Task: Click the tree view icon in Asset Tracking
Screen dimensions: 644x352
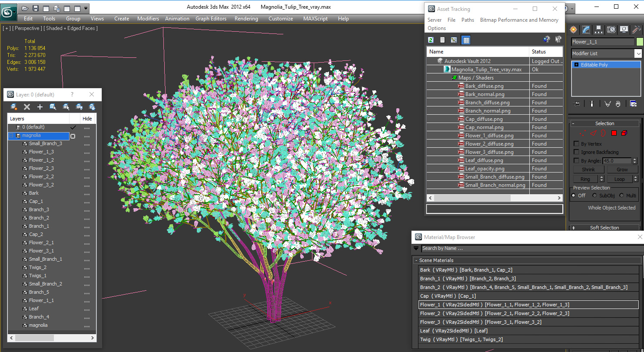Action: point(454,40)
